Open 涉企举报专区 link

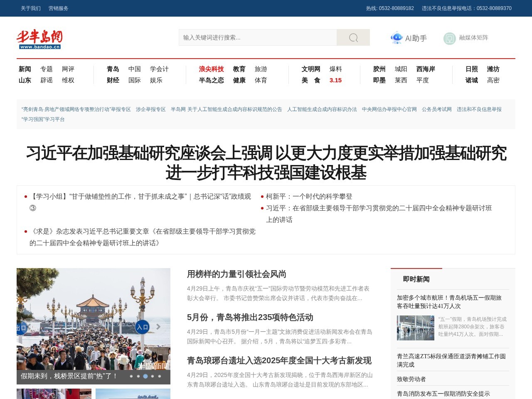pos(151,109)
